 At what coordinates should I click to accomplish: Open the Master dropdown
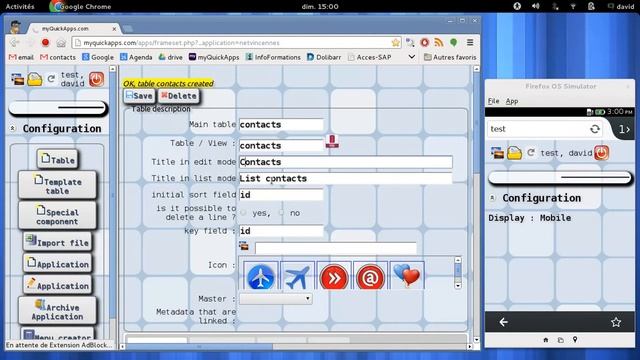point(276,299)
